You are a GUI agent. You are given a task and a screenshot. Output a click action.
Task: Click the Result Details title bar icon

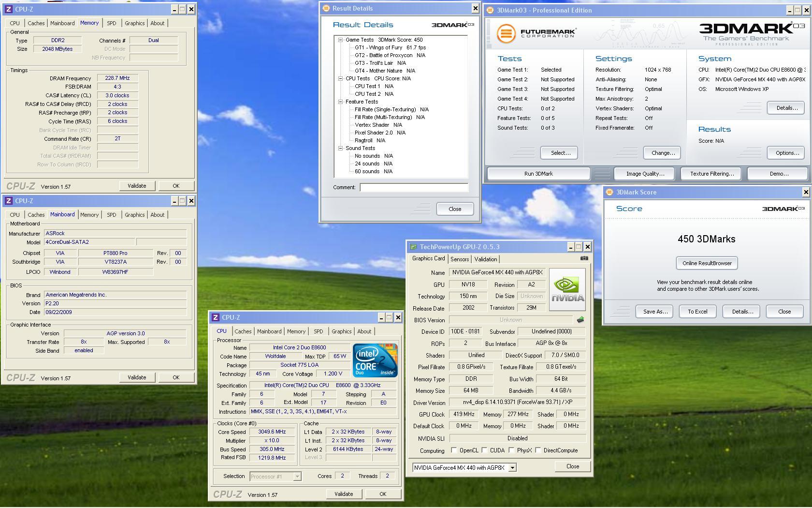click(x=326, y=8)
